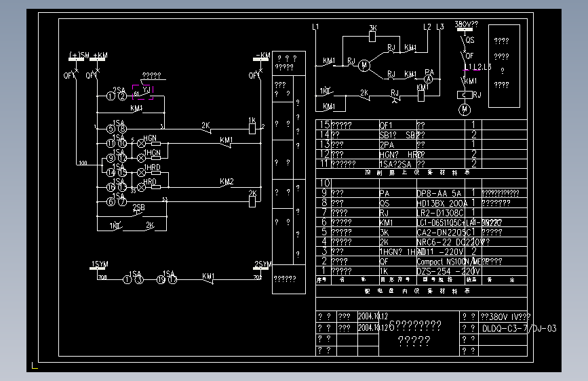Click the motor symbol in three-phase circuit
The height and width of the screenshot is (381, 588).
(364, 66)
